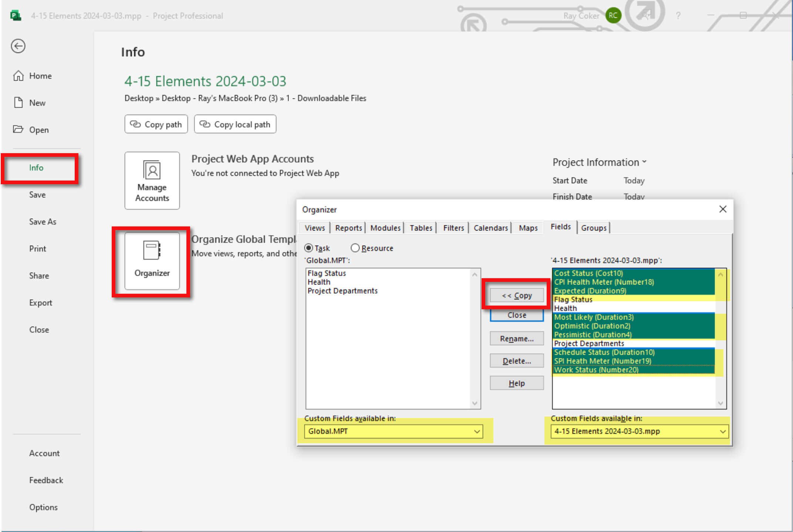Click Print in the backstage menu
The height and width of the screenshot is (532, 793).
(x=38, y=249)
